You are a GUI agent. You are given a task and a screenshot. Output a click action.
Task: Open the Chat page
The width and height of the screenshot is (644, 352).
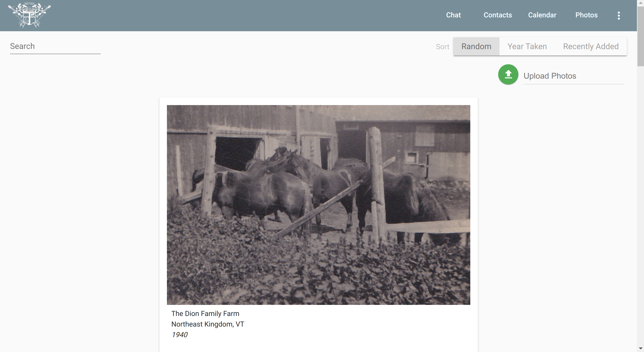[x=453, y=15]
